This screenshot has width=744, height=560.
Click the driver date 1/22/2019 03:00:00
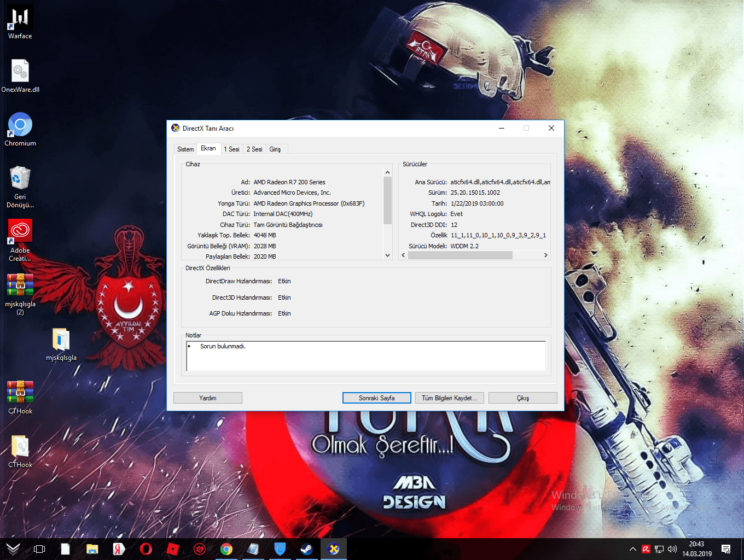point(477,203)
